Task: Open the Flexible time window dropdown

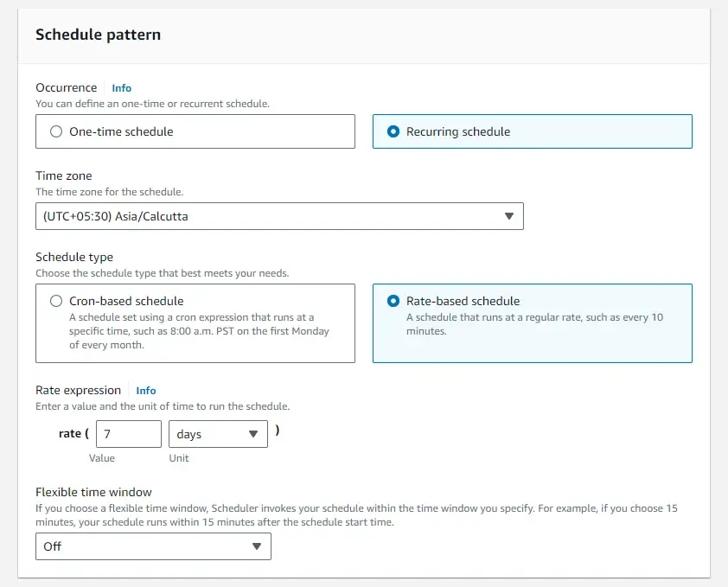Action: coord(153,546)
